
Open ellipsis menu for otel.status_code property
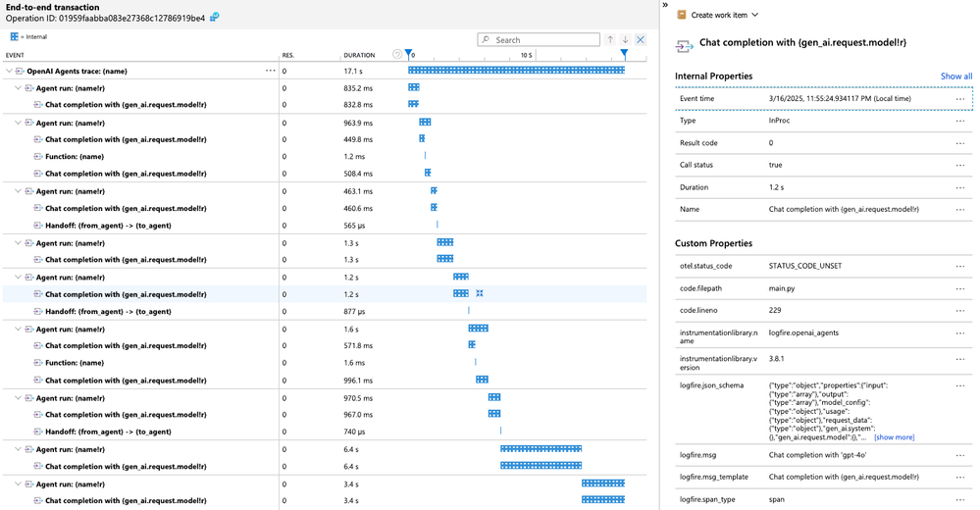[960, 266]
